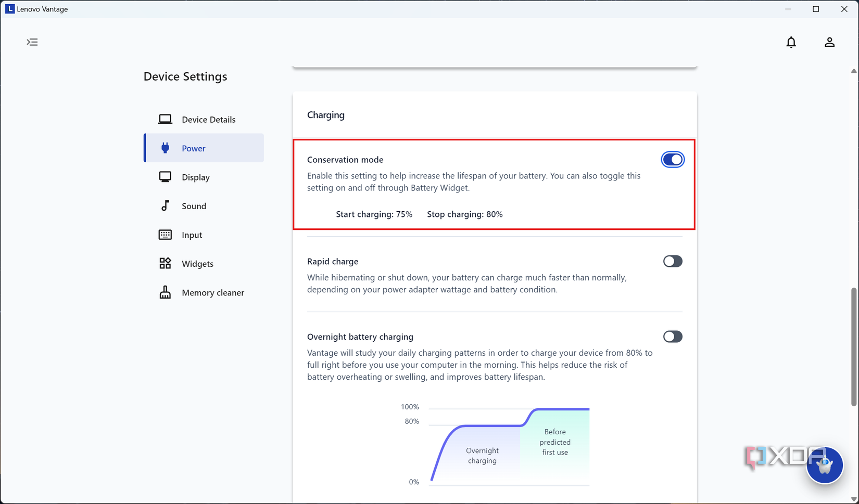The width and height of the screenshot is (859, 504).
Task: Enable the Rapid charge toggle
Action: pyautogui.click(x=673, y=261)
